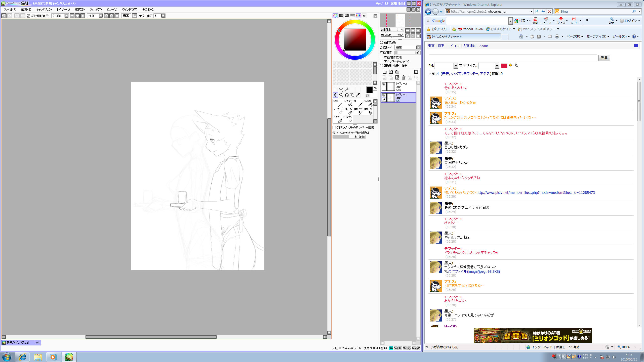Image resolution: width=644 pixels, height=362 pixels.
Task: Open the フィルタ(T) menu in SAI
Action: (96, 10)
